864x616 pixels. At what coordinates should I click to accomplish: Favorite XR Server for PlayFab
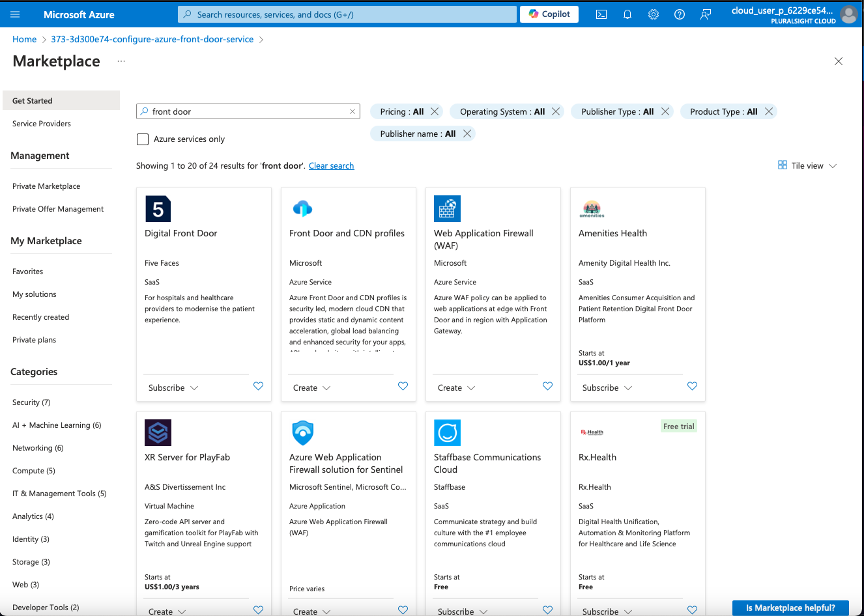coord(259,610)
